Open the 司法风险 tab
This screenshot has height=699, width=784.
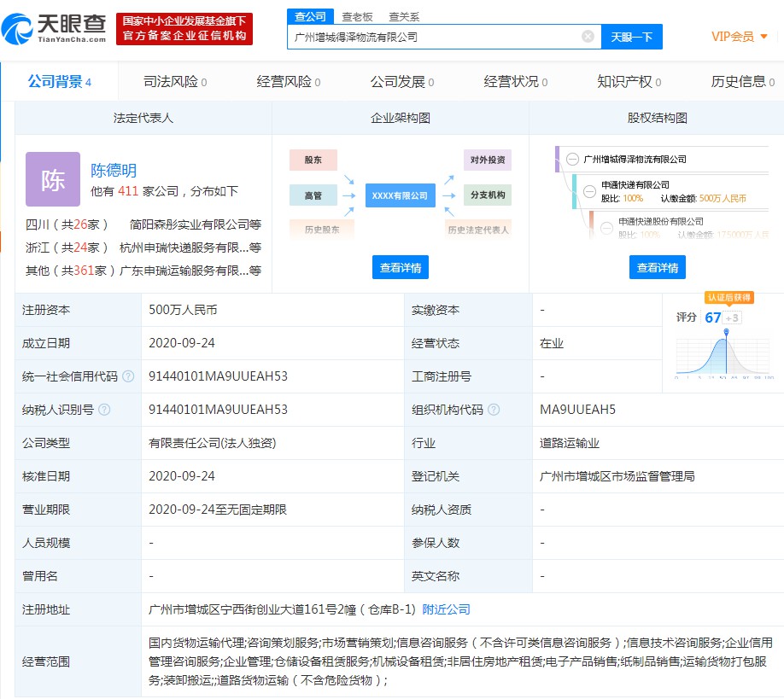point(175,81)
